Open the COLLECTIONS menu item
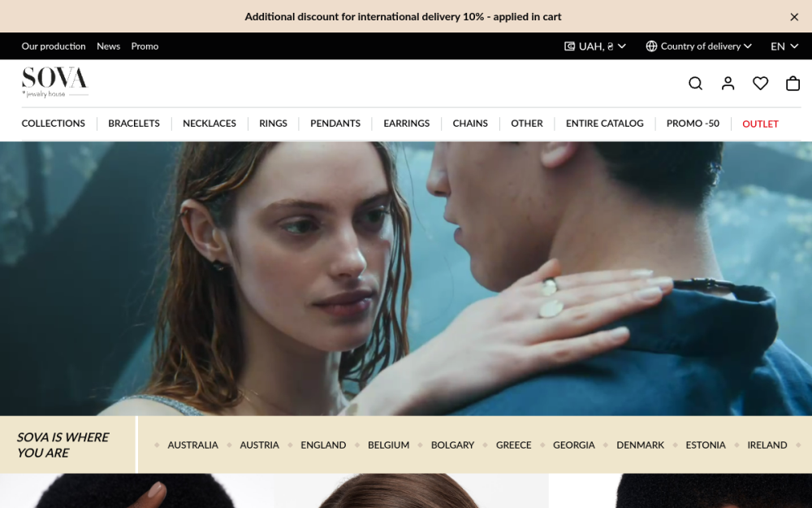This screenshot has height=508, width=812. 54,124
